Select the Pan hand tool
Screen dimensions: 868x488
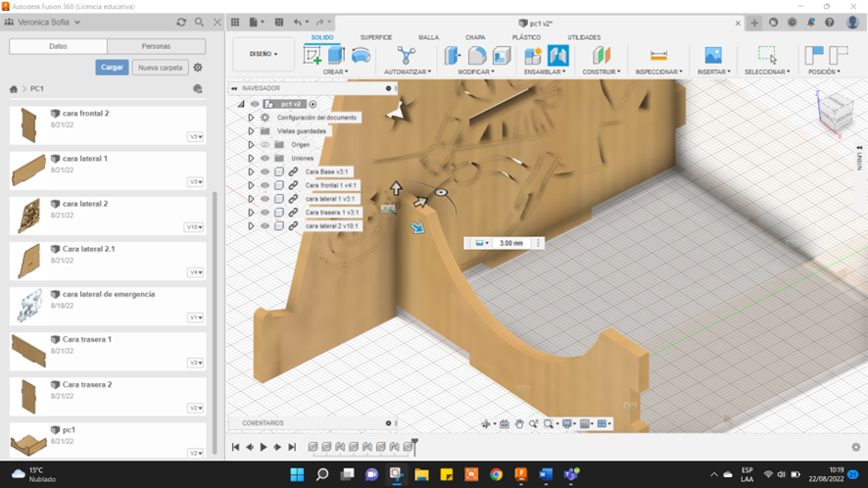pyautogui.click(x=518, y=423)
